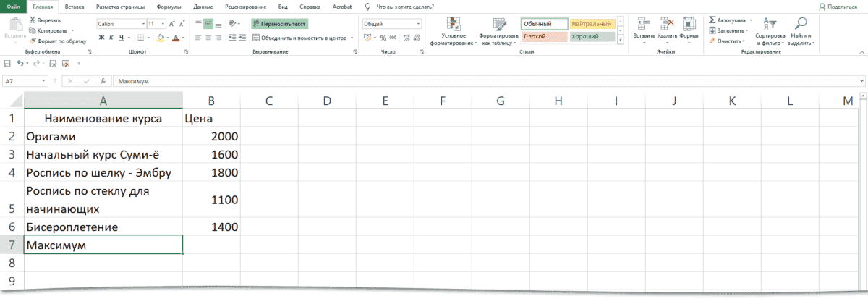Click the Format Painter (Формат по образцу) brush
Viewport: 868px width, 299px height.
[x=33, y=41]
